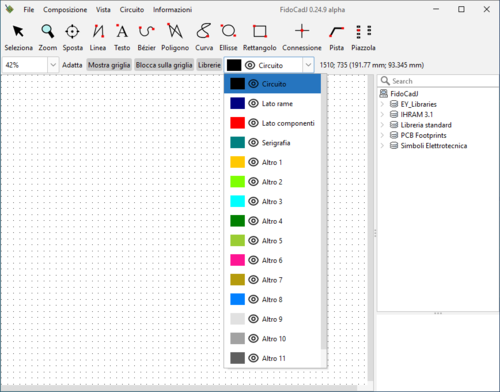Click the 42% zoom value field
The image size is (500, 392).
click(x=25, y=65)
